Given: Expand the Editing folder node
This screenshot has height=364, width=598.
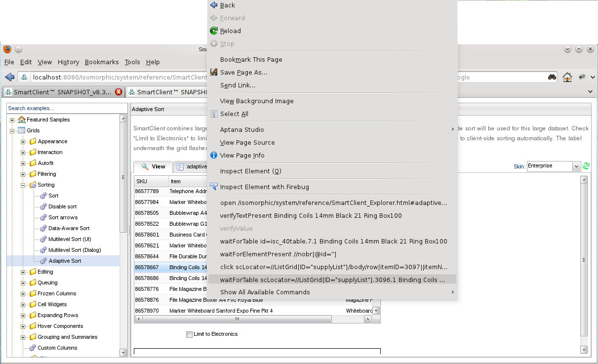Looking at the screenshot, I should 23,272.
